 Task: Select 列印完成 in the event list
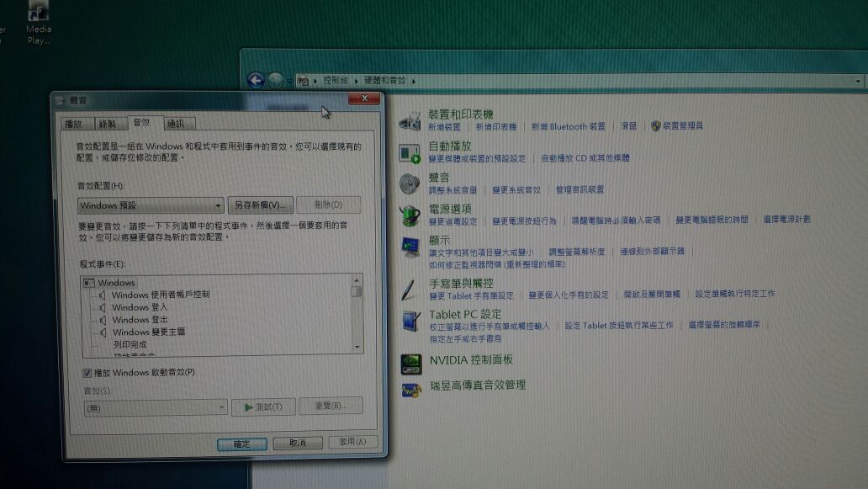[130, 345]
